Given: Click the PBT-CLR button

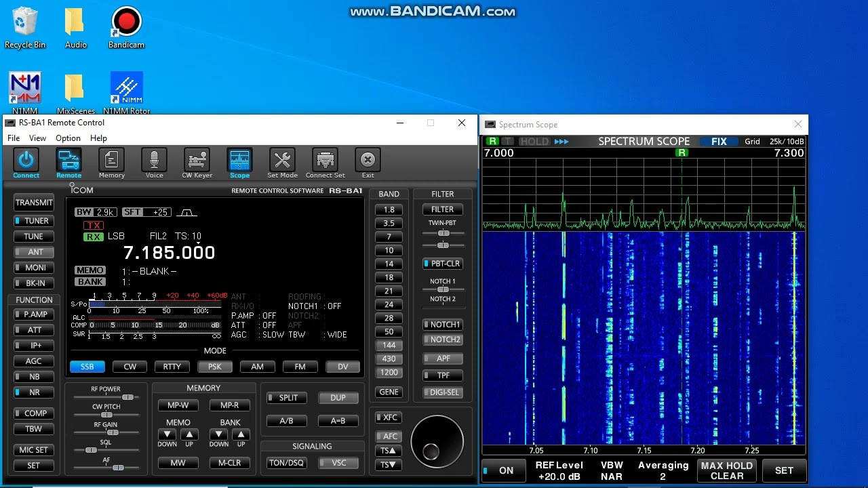Looking at the screenshot, I should pos(443,264).
